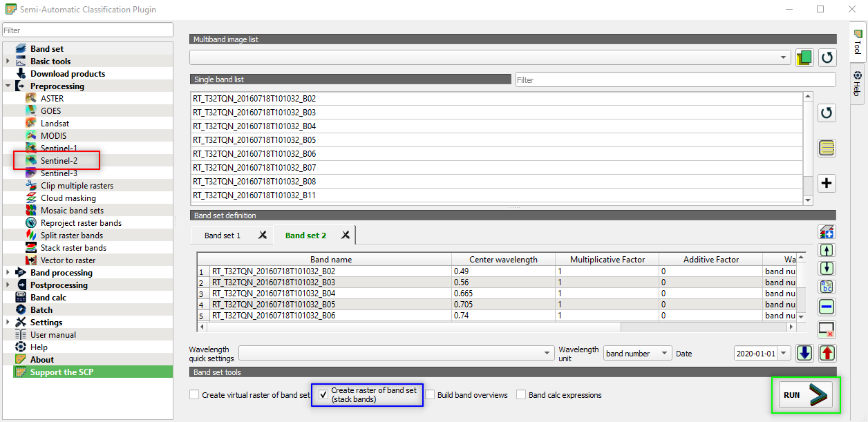868x422 pixels.
Task: Open the Help side tab
Action: coord(857,83)
